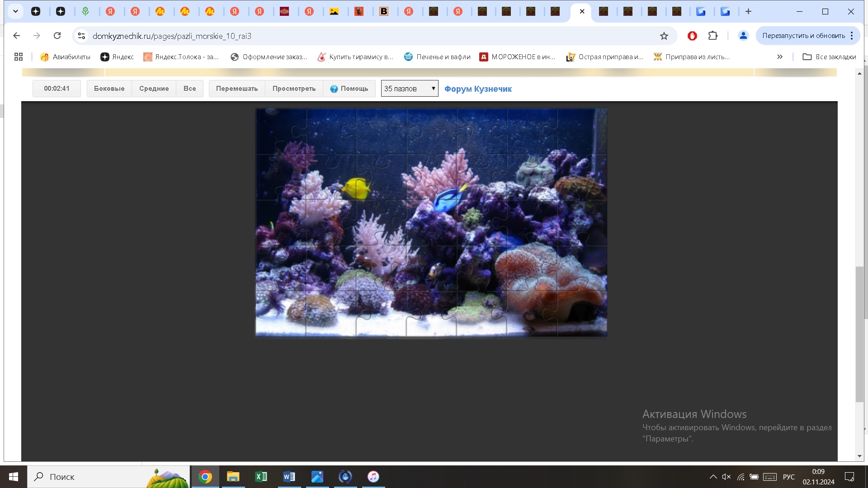The image size is (868, 488).
Task: Open the Печенье и вафли bookmark
Action: click(x=437, y=56)
